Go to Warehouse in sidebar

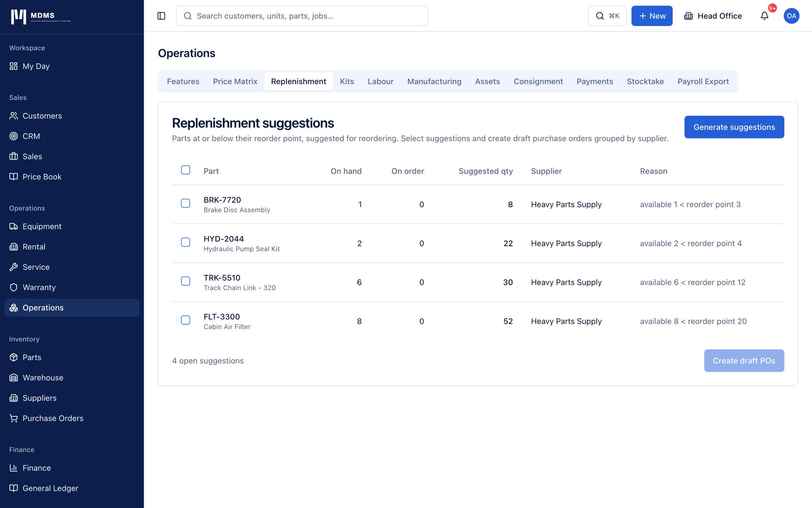point(72,378)
